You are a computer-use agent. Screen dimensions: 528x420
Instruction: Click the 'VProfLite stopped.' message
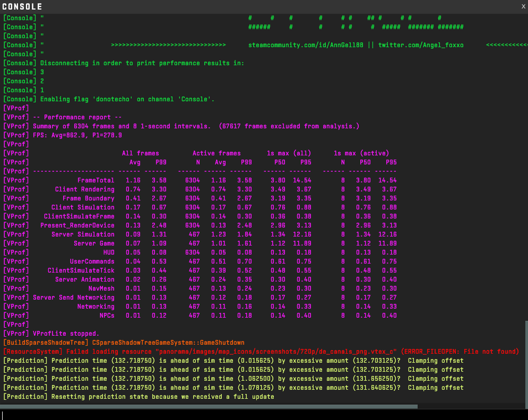pos(66,334)
